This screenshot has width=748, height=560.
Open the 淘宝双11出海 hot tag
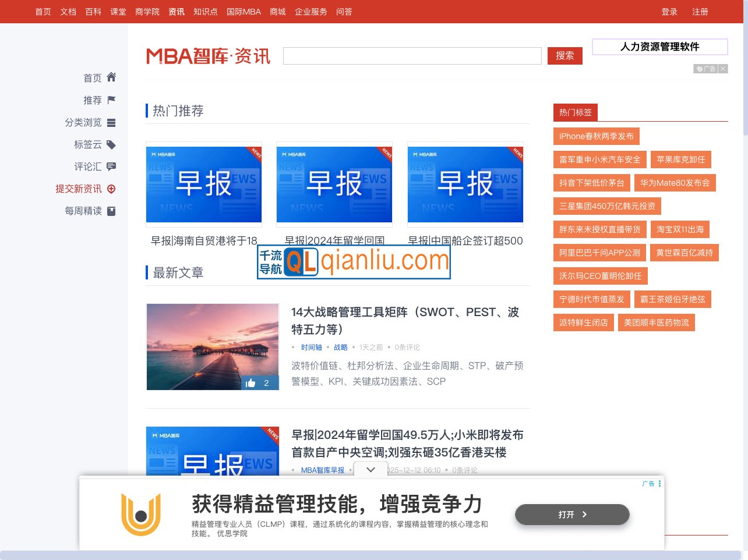680,229
